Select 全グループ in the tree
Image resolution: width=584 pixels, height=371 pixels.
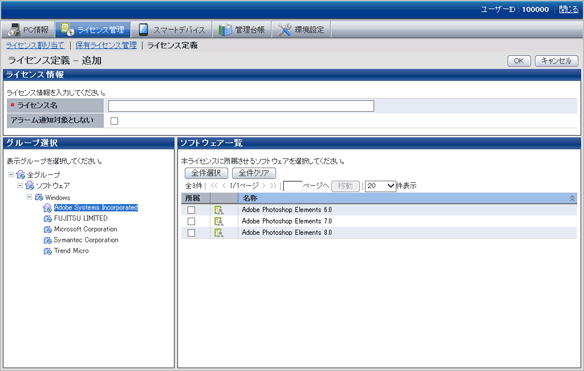[44, 174]
